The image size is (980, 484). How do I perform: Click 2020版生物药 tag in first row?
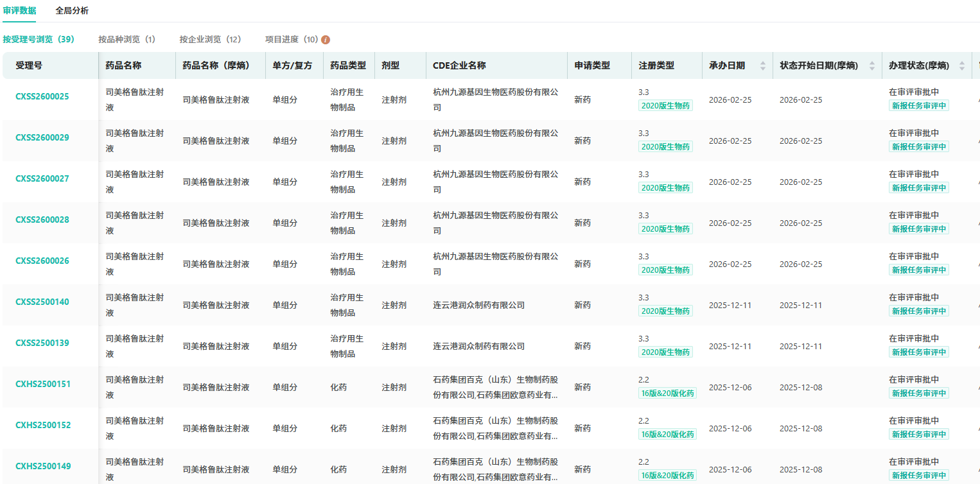665,106
